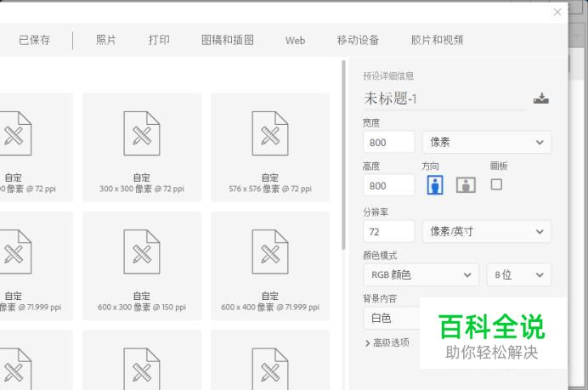Select the 600 x 300 像素 @ 150 ppi preset
Viewport: 588px width, 390px height.
pyautogui.click(x=142, y=266)
